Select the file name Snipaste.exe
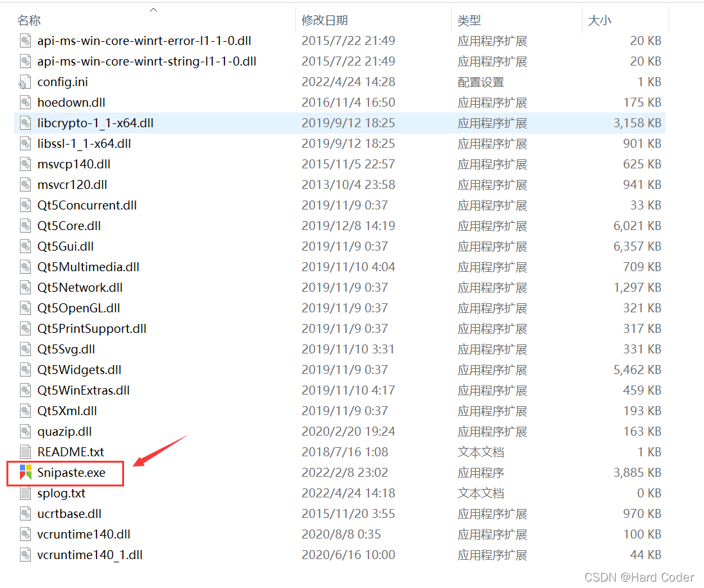704x588 pixels. tap(71, 472)
